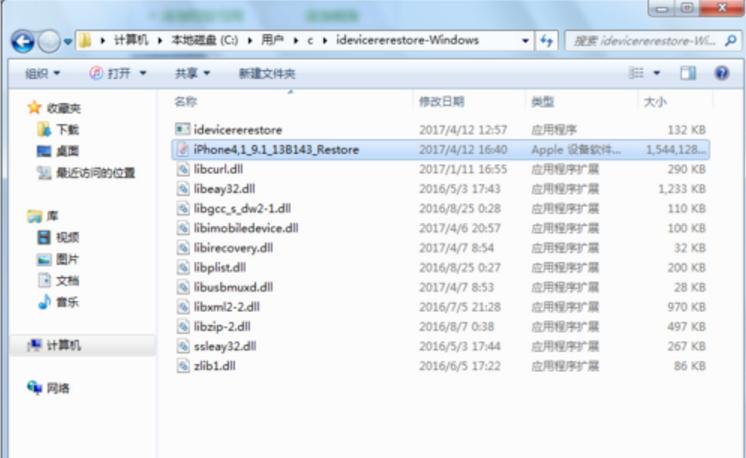Select the libplist.dll file icon

click(183, 267)
